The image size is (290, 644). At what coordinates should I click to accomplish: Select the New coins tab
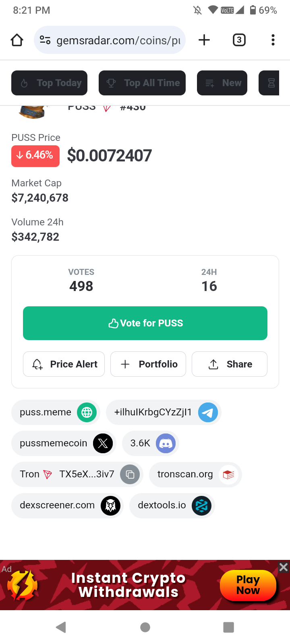click(x=222, y=83)
